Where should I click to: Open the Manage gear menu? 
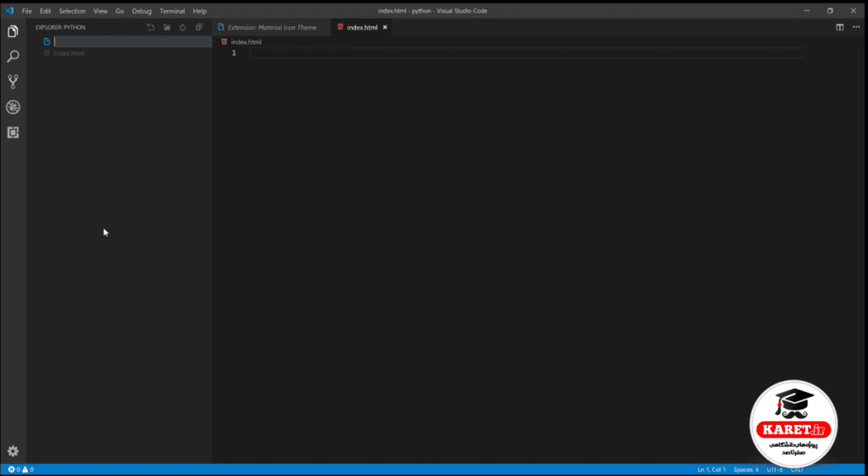coord(13,451)
